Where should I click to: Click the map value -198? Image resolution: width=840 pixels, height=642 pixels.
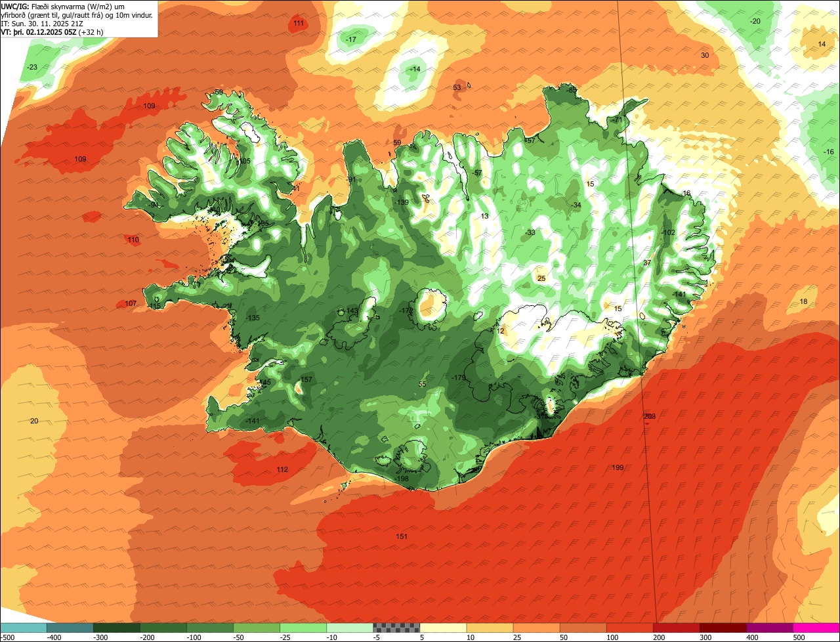[402, 479]
